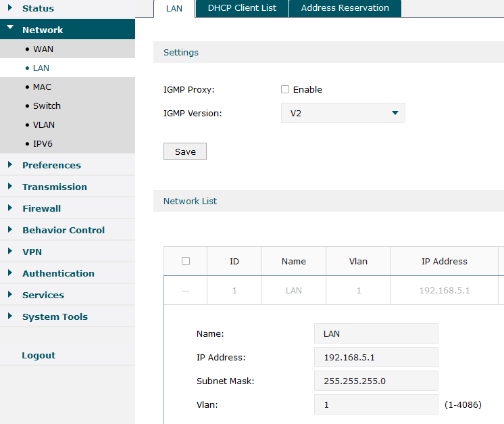
Task: Open the IPV6 settings page
Action: (43, 144)
